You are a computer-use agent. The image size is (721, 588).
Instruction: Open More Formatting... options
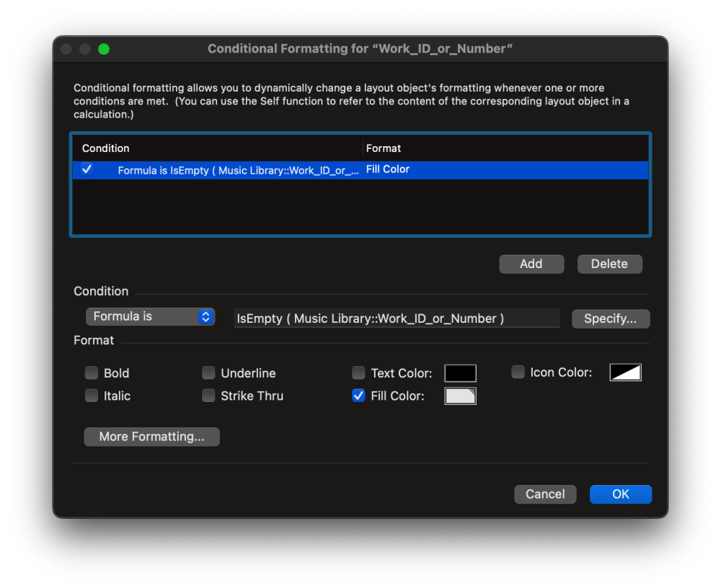click(x=151, y=437)
